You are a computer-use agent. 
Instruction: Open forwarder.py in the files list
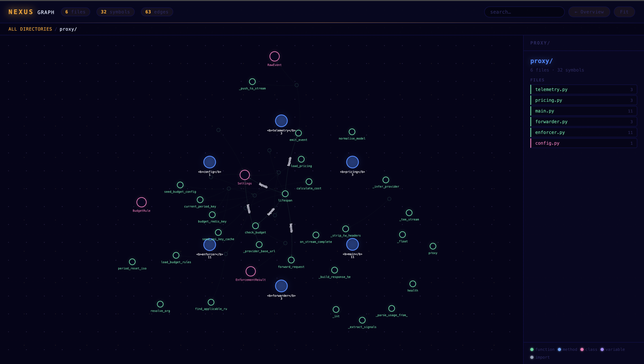[x=583, y=122]
